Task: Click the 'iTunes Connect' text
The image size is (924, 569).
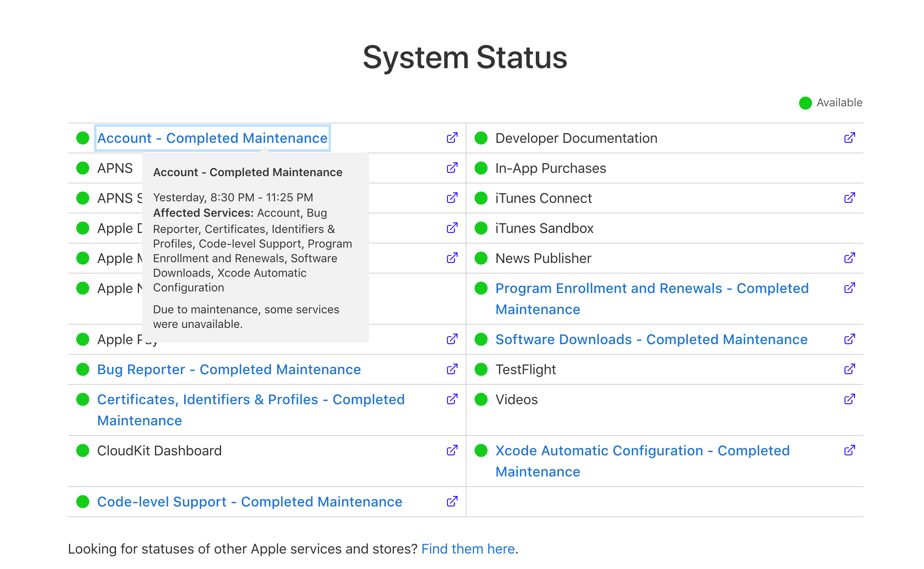Action: tap(544, 198)
